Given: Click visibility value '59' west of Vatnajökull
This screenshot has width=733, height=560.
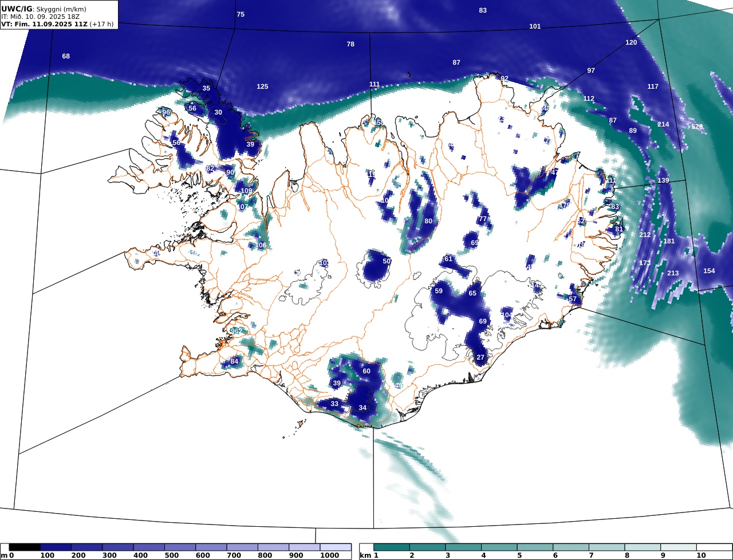Looking at the screenshot, I should (x=439, y=291).
